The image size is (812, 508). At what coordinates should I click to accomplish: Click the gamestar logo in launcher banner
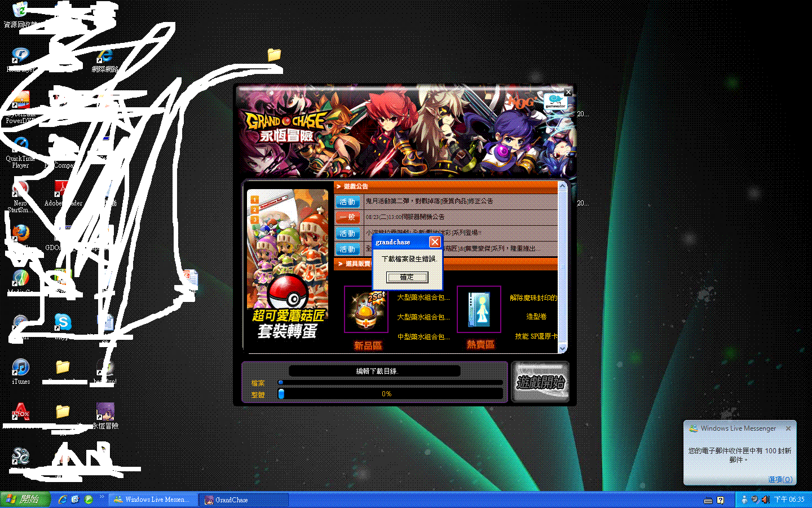(555, 102)
